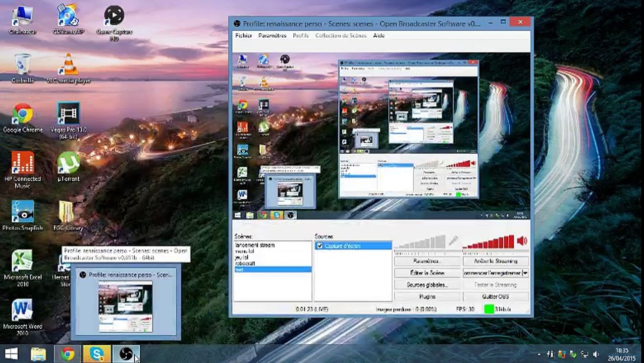
Task: Select the Capture d'écran source row
Action: (x=353, y=246)
